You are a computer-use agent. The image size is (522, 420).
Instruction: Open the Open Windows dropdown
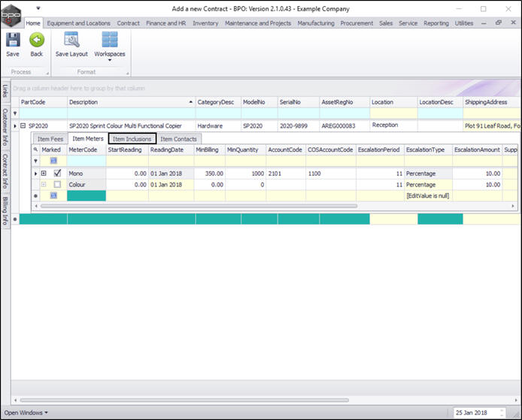pos(26,412)
